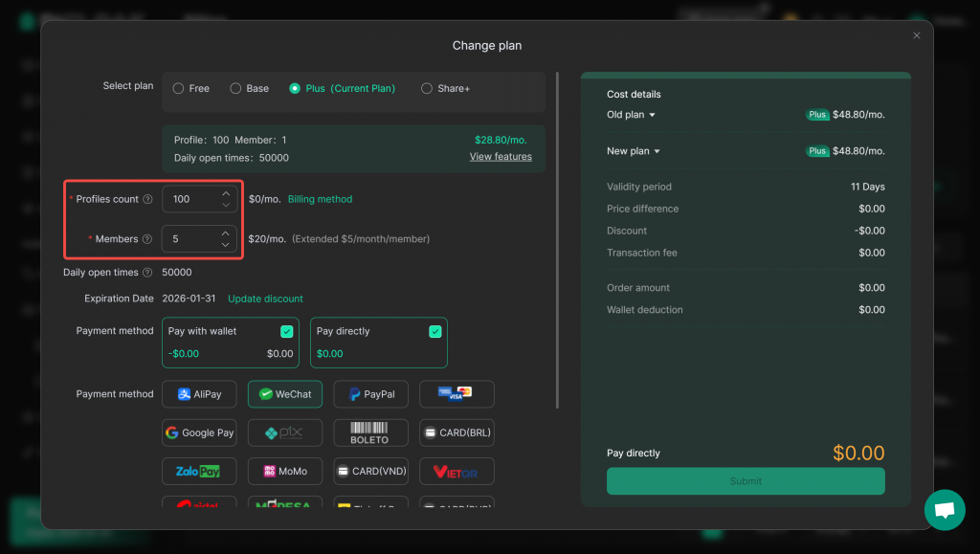Choose the Visa/Mastercard card payment option

(x=457, y=394)
